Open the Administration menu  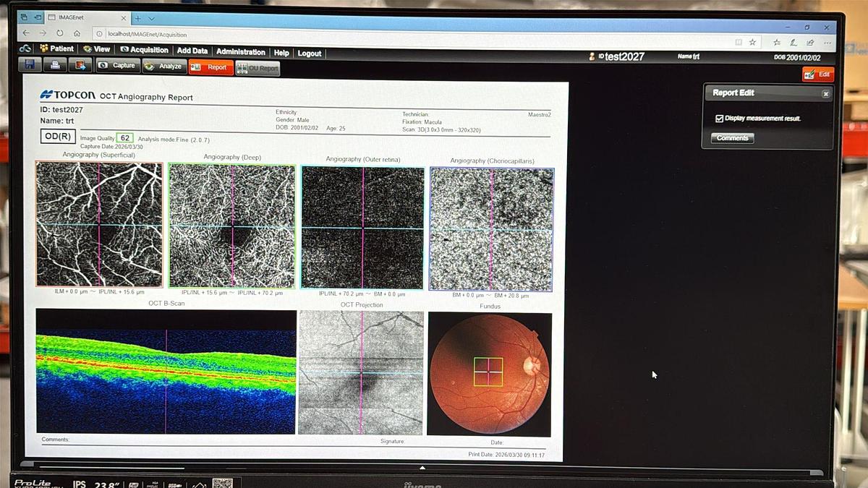241,51
